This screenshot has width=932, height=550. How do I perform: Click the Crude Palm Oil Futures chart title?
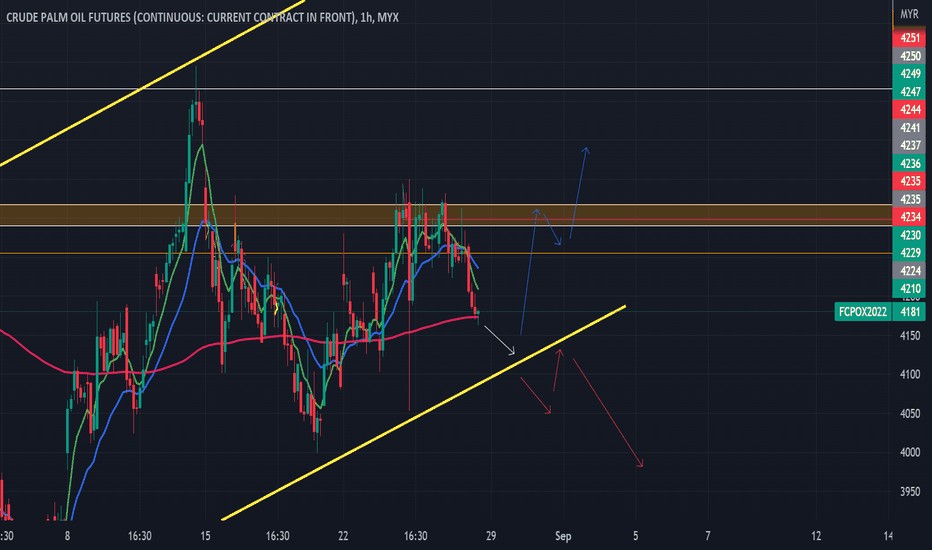(202, 17)
